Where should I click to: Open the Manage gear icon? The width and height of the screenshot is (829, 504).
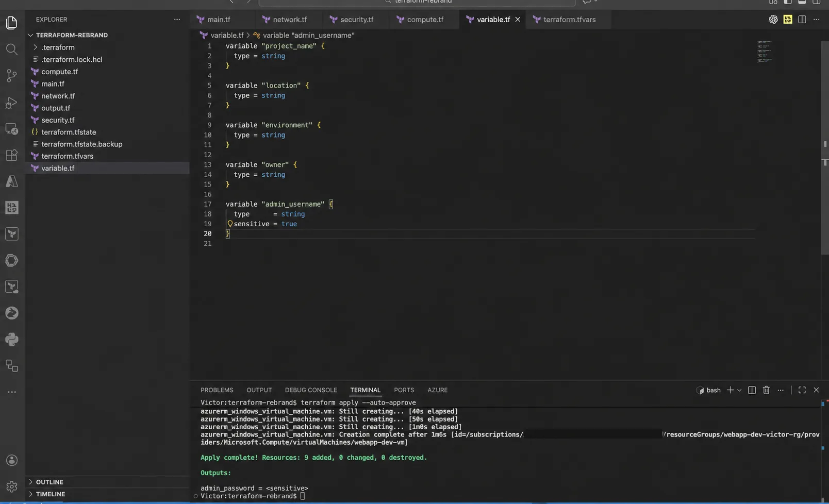pyautogui.click(x=11, y=486)
